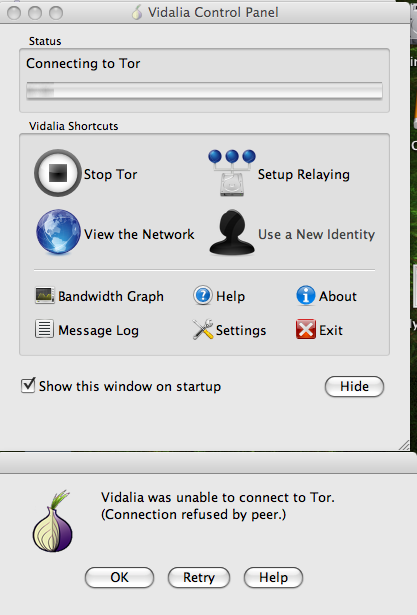Viewport: 417px width, 615px height.
Task: Click the onion icon in the window title bar
Action: [x=137, y=13]
